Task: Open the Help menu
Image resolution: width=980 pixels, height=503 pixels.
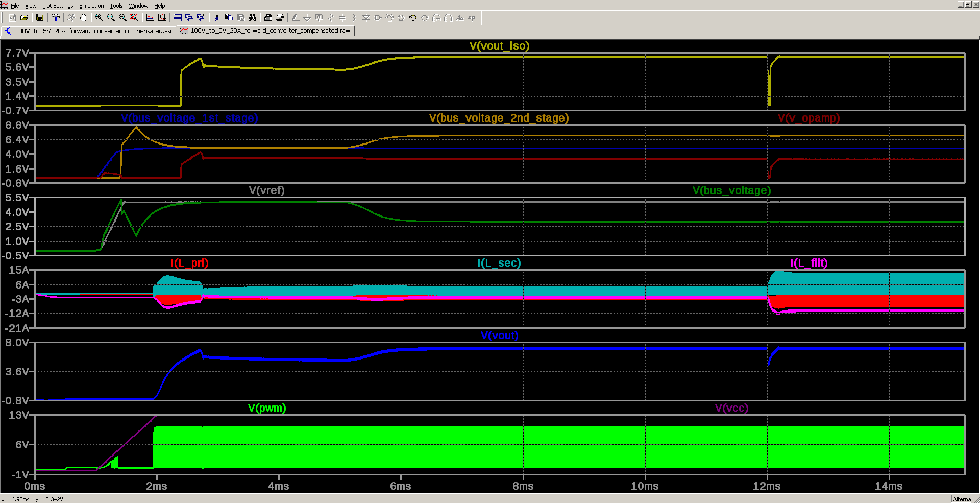Action: point(160,6)
